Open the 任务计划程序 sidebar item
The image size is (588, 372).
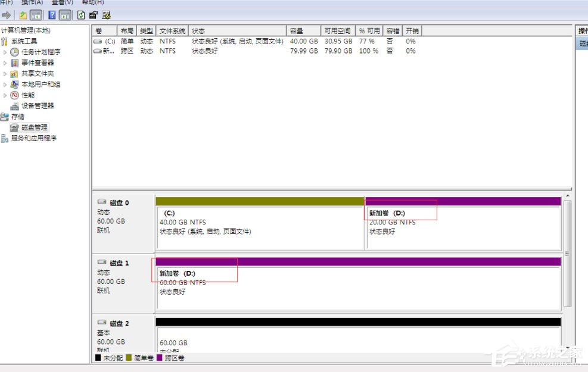35,52
